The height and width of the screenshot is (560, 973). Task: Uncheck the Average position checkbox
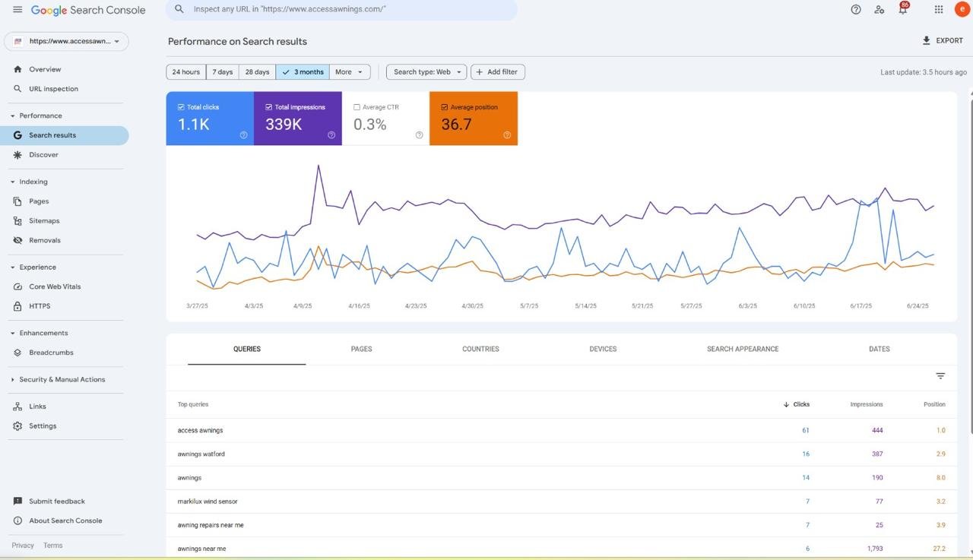point(445,107)
